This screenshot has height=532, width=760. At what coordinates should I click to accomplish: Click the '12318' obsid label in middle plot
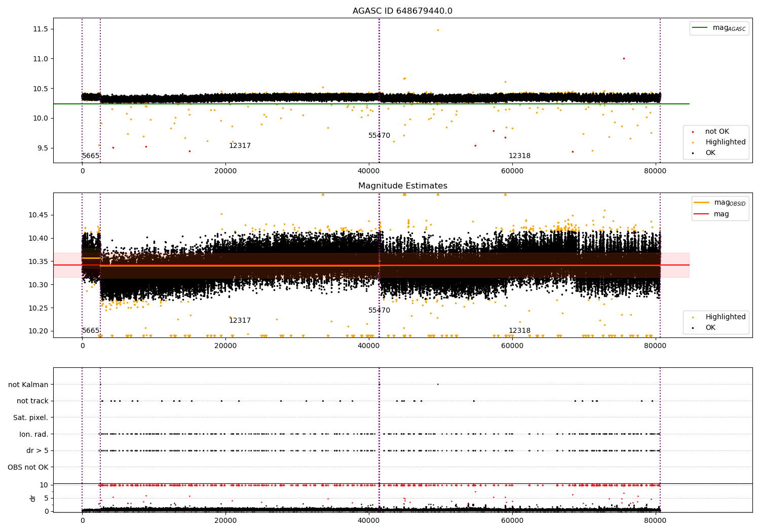[519, 331]
